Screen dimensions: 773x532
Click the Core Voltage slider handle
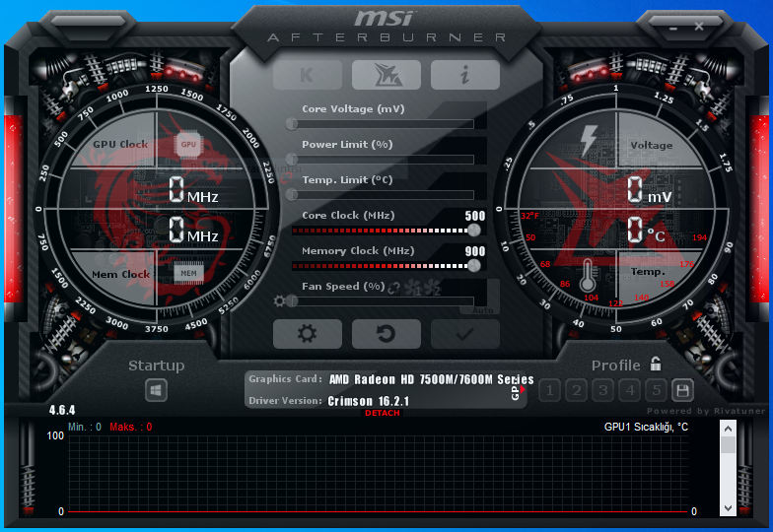pos(292,124)
